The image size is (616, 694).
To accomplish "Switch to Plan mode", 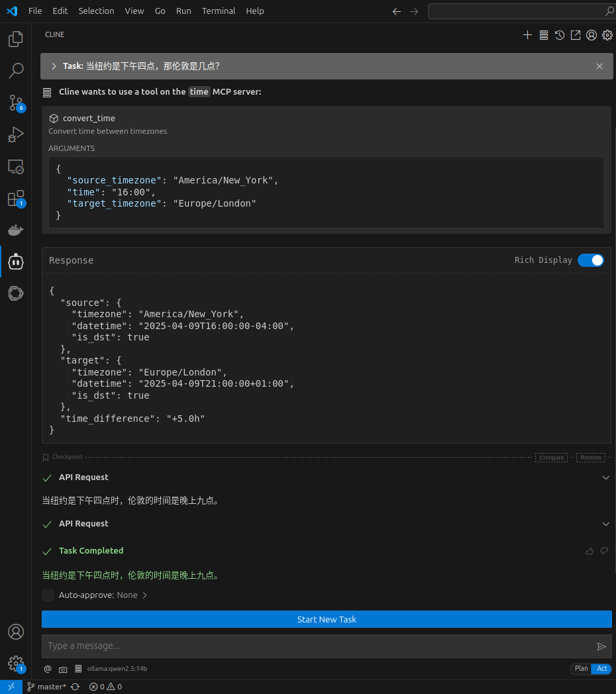I will (581, 669).
